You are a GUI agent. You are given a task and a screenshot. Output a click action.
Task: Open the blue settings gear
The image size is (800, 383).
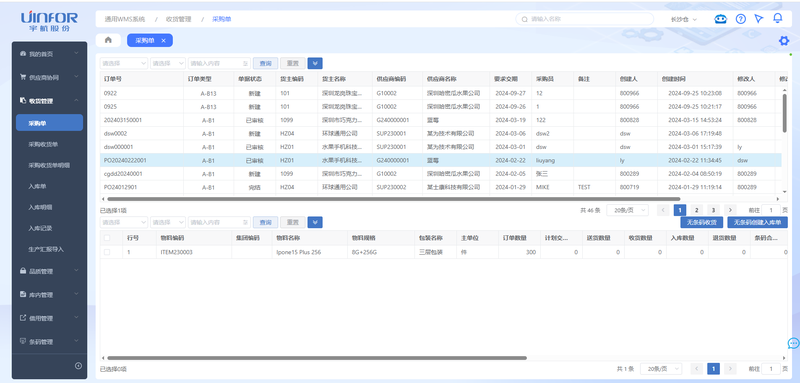(784, 41)
